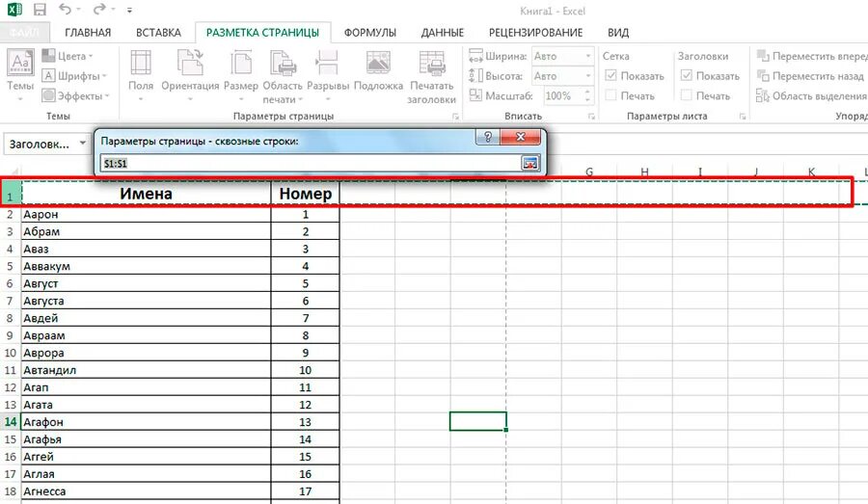Viewport: 868px width, 504px height.
Task: Select row 2 header
Action: 11,214
